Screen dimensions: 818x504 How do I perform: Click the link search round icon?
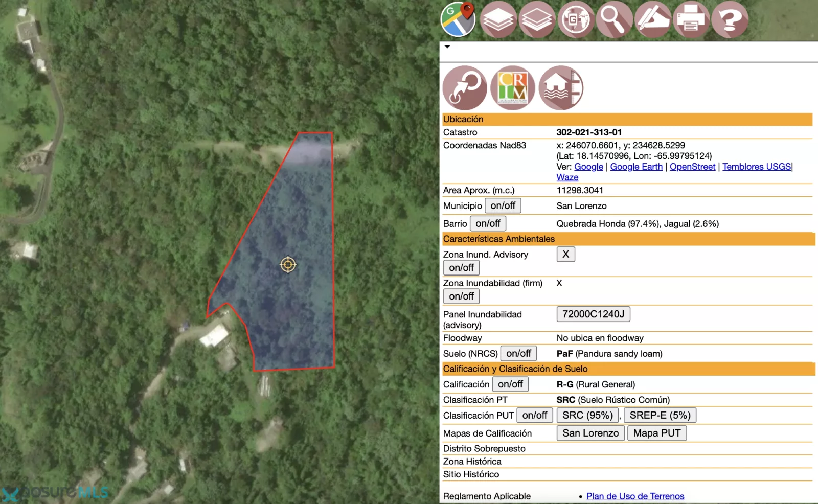tap(465, 88)
